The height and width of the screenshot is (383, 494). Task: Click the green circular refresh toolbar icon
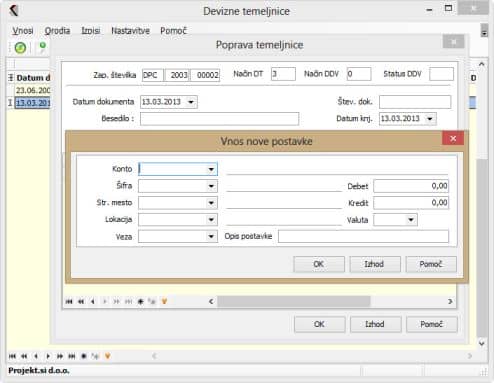click(20, 48)
